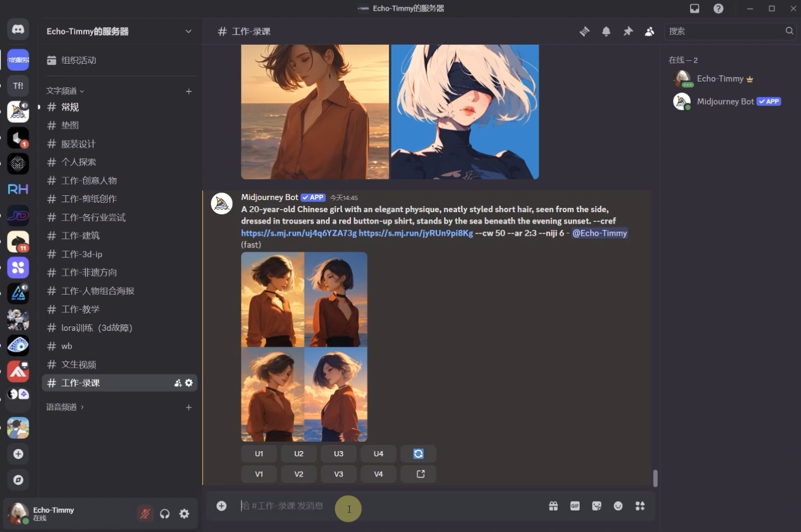Add a voice channel with 语音频道 plus

189,407
